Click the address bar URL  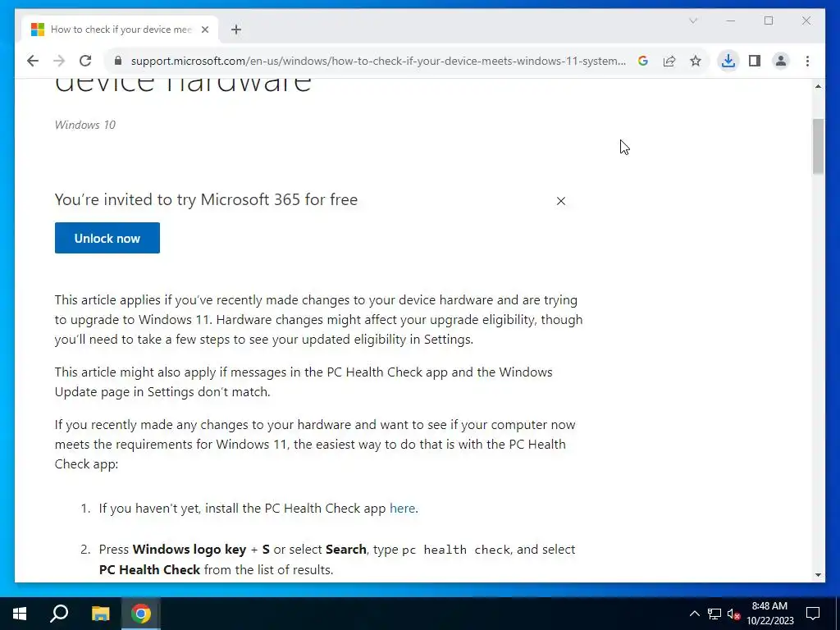point(378,61)
